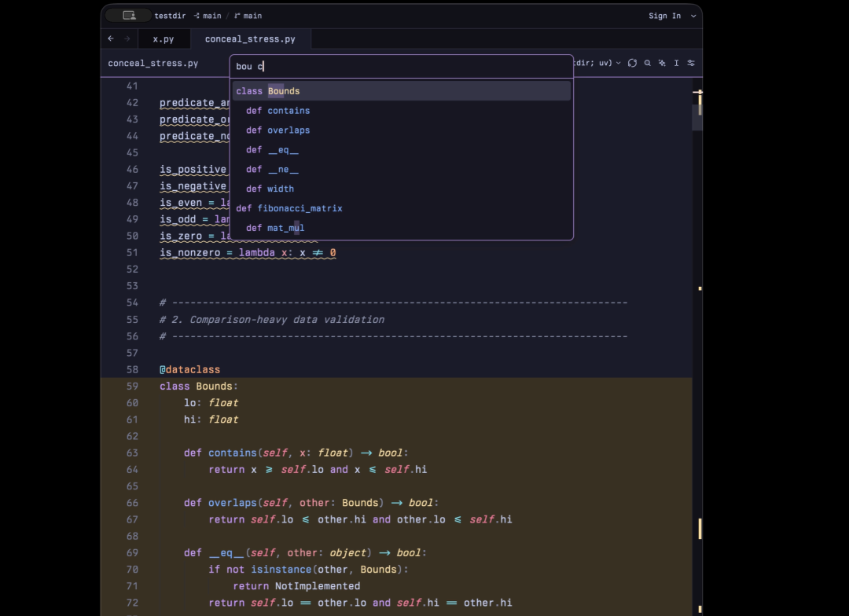The height and width of the screenshot is (616, 849).
Task: Click the back navigation arrow
Action: pos(111,38)
